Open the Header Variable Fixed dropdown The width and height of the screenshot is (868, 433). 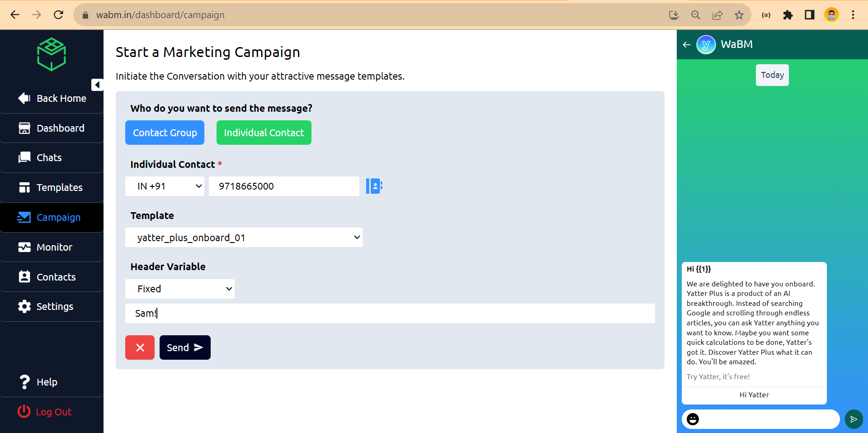point(180,289)
